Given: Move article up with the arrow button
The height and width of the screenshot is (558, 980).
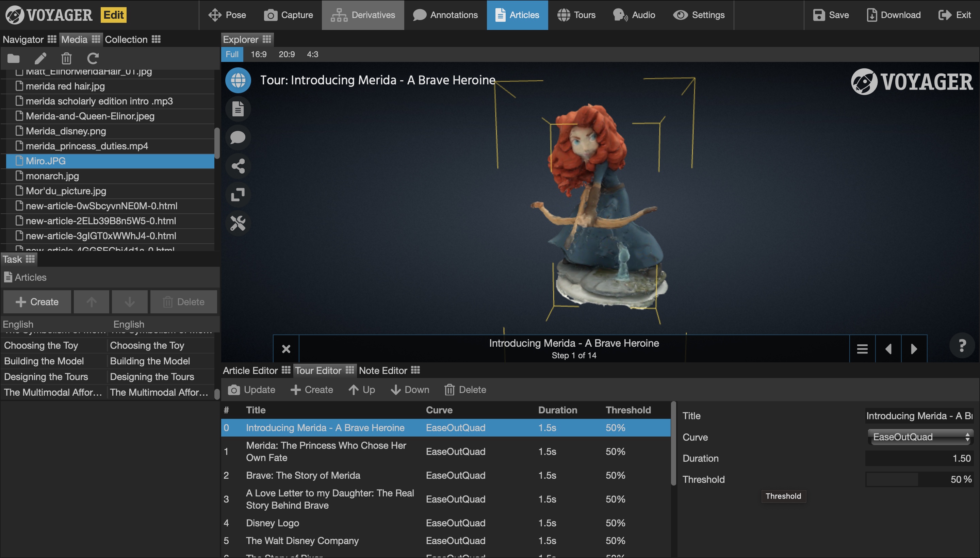Looking at the screenshot, I should (x=91, y=301).
